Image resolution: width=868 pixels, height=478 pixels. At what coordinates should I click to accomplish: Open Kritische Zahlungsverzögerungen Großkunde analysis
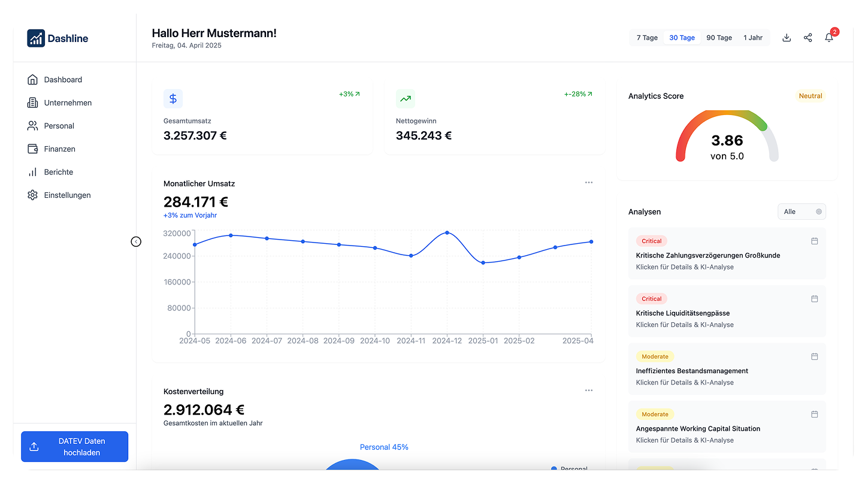(x=707, y=256)
